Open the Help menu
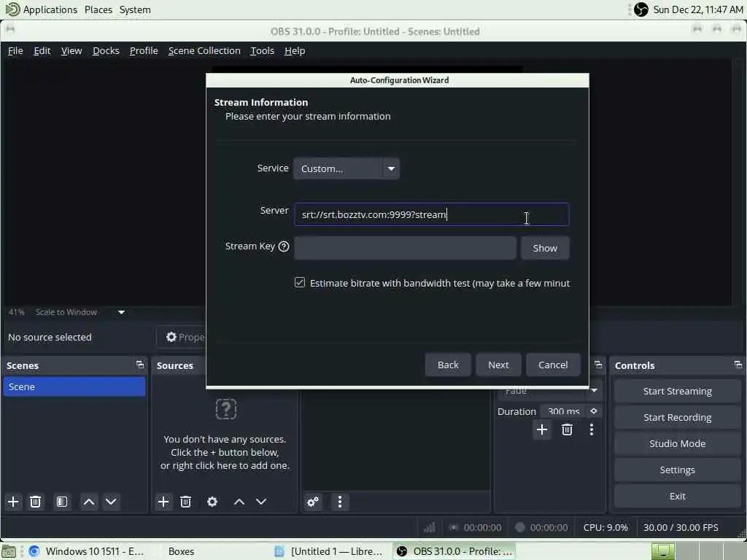Viewport: 747px width, 560px height. (295, 50)
